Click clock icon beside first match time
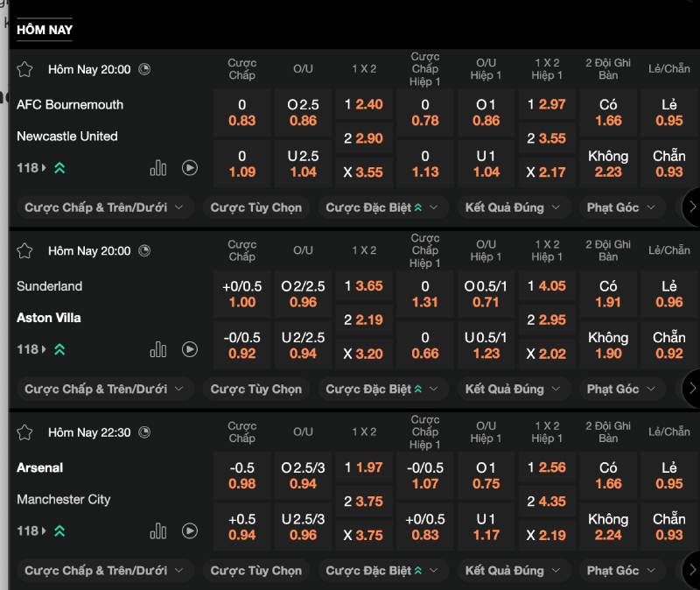This screenshot has height=590, width=700. tap(144, 69)
